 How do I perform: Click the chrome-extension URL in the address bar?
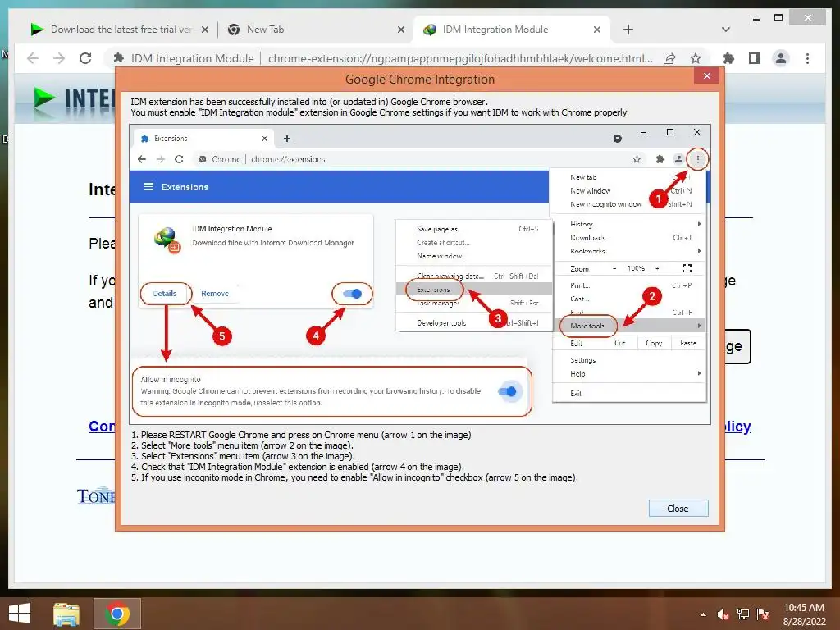click(x=460, y=58)
